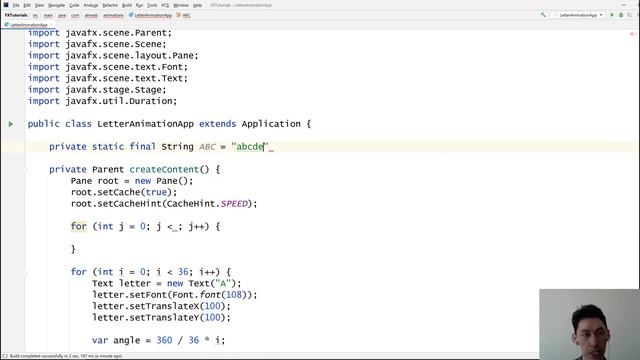
Task: Open the Run menu
Action: click(x=139, y=5)
